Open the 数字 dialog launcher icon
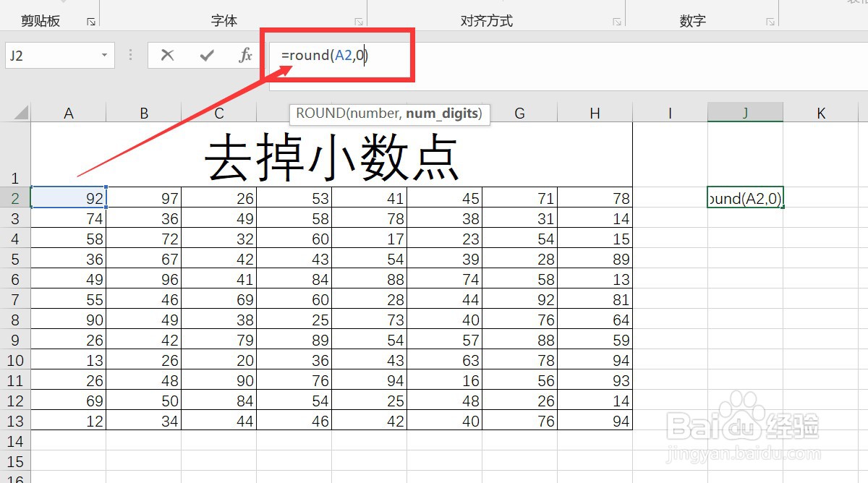This screenshot has width=868, height=483. [769, 22]
